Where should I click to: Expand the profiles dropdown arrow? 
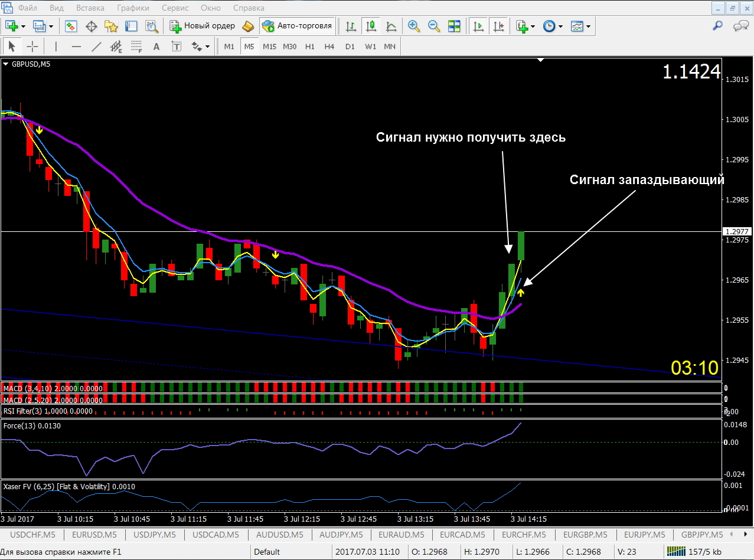coord(51,27)
